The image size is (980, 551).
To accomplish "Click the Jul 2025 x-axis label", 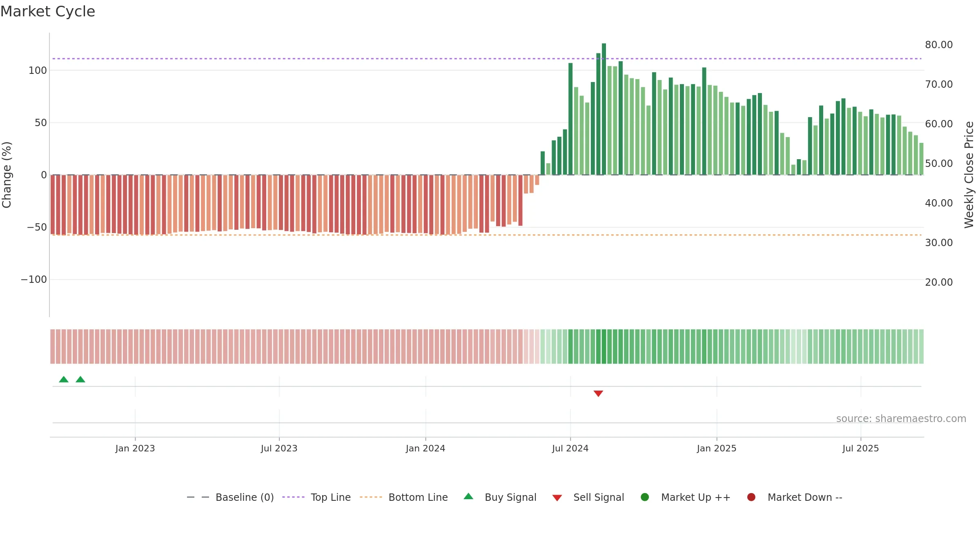I will [x=861, y=449].
